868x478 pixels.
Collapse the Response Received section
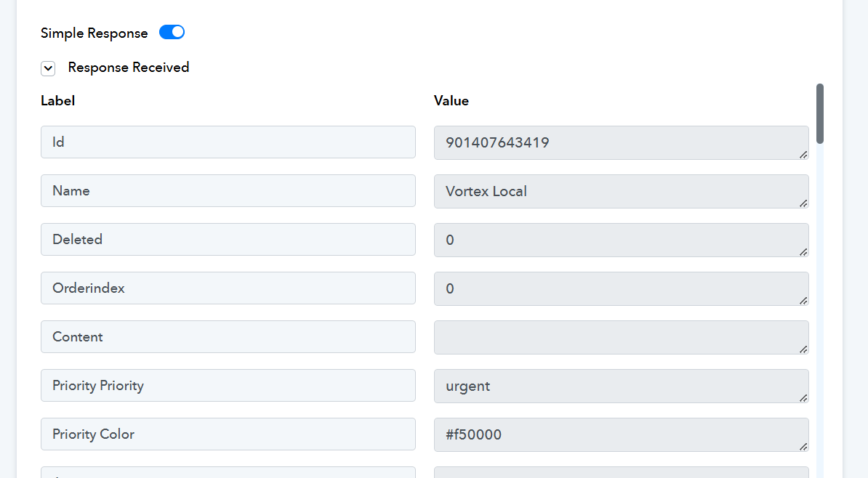coord(48,68)
